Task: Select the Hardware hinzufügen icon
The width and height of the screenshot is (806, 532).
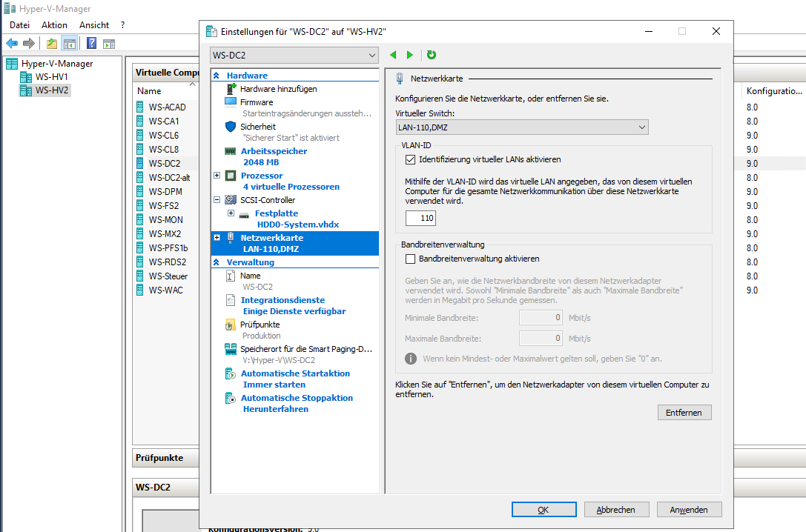Action: click(231, 89)
